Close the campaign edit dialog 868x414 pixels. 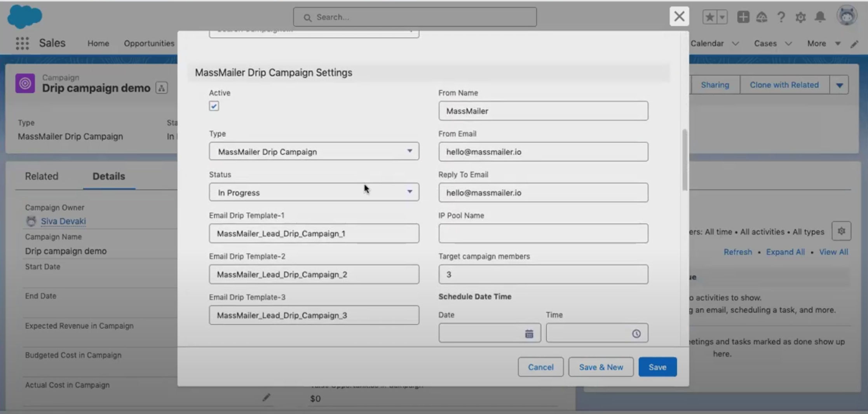pyautogui.click(x=679, y=16)
